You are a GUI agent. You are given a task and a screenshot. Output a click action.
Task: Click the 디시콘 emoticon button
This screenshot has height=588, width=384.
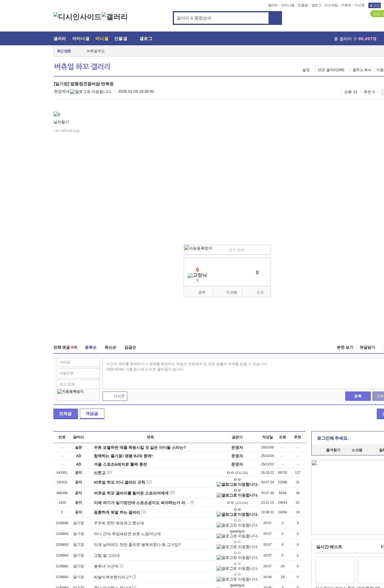click(x=115, y=396)
